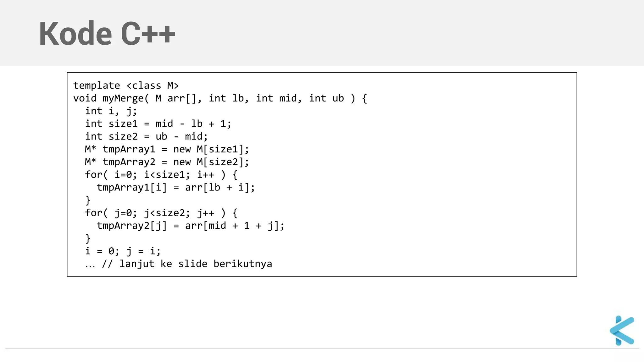Select the template <class M> line

(x=126, y=85)
